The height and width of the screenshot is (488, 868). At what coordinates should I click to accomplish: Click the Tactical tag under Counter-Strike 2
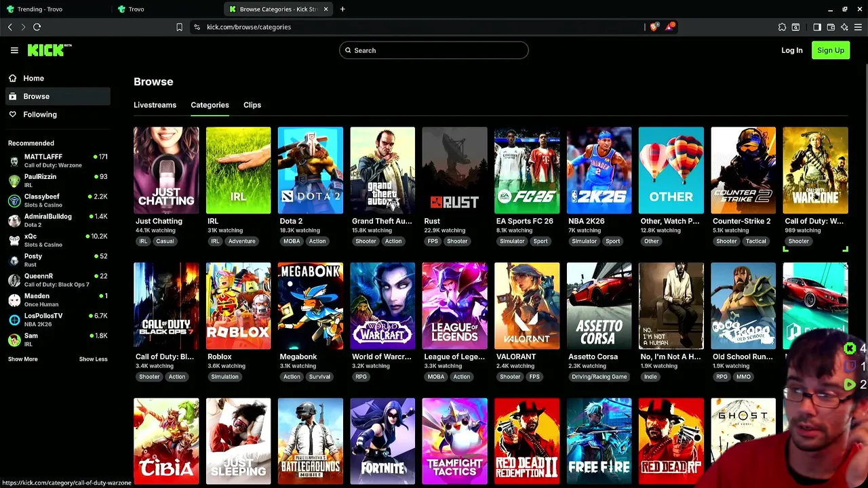coord(755,241)
